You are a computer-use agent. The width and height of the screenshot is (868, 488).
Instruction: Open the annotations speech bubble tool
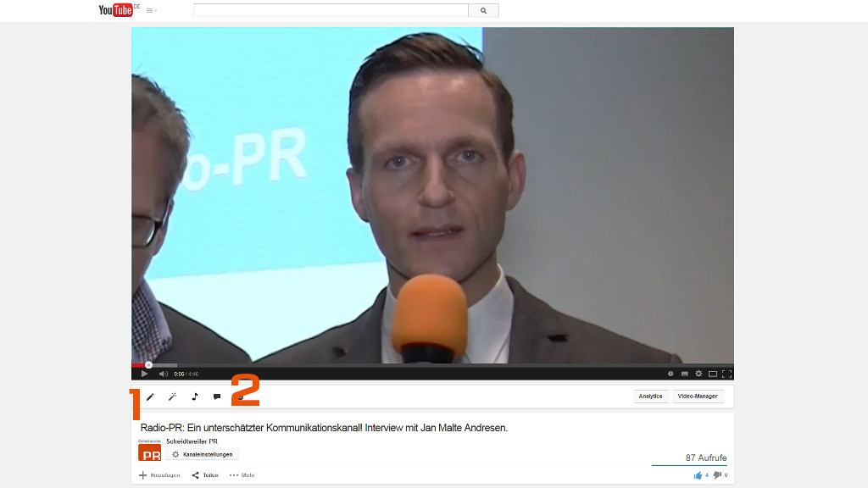pyautogui.click(x=217, y=396)
